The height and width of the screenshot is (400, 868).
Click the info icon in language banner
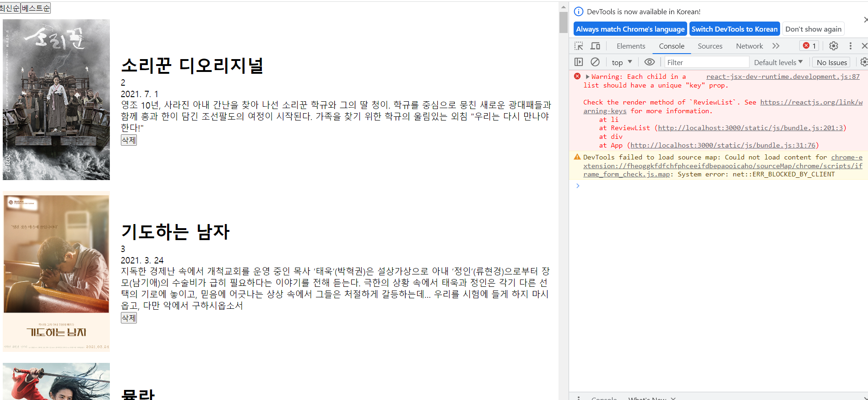click(579, 11)
